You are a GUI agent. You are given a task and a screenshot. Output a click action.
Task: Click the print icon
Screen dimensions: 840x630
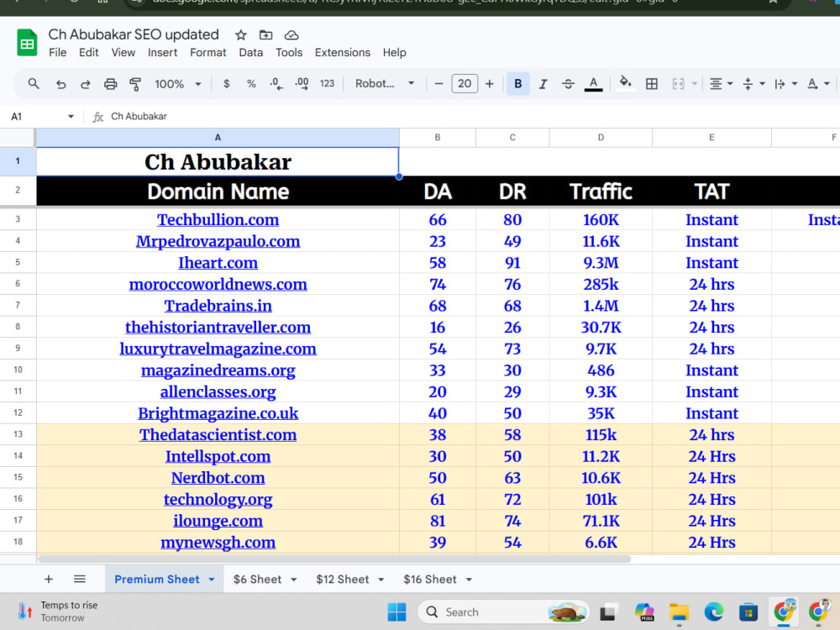coord(110,84)
